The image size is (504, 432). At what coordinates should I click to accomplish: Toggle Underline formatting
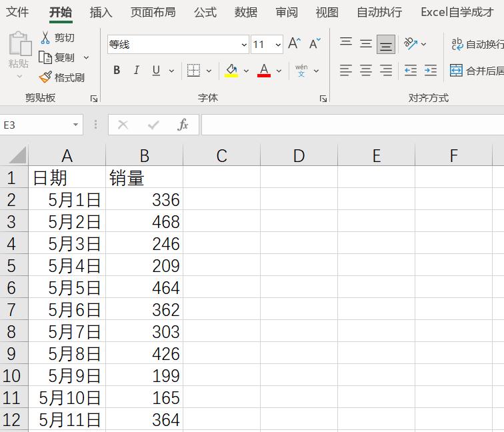click(156, 70)
